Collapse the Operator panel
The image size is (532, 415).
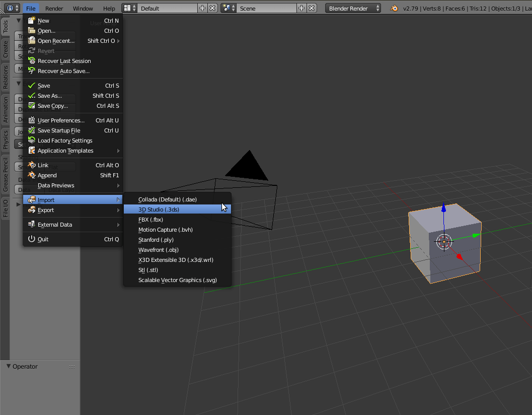tap(9, 366)
